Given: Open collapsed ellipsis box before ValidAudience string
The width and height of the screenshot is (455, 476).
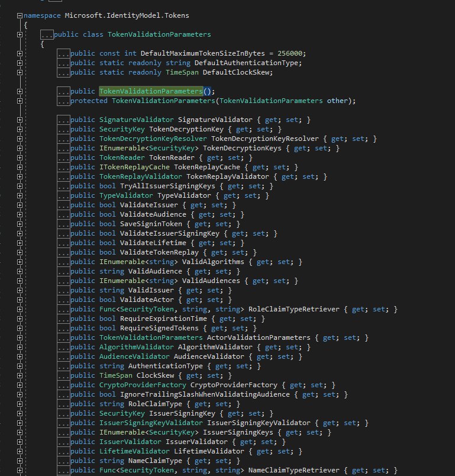Looking at the screenshot, I should click(63, 271).
